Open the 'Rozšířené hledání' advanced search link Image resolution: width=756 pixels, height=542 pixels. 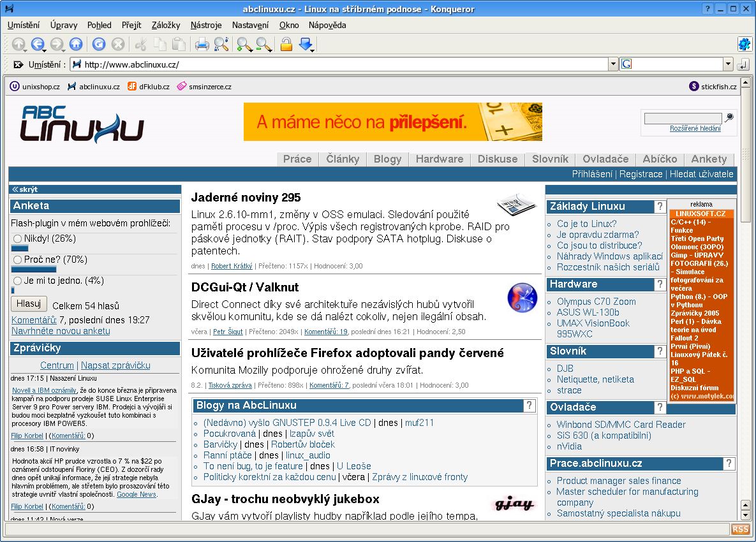(x=695, y=128)
